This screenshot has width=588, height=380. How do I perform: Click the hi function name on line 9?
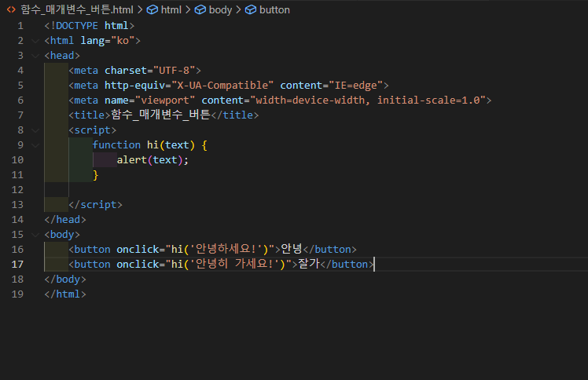[x=153, y=145]
